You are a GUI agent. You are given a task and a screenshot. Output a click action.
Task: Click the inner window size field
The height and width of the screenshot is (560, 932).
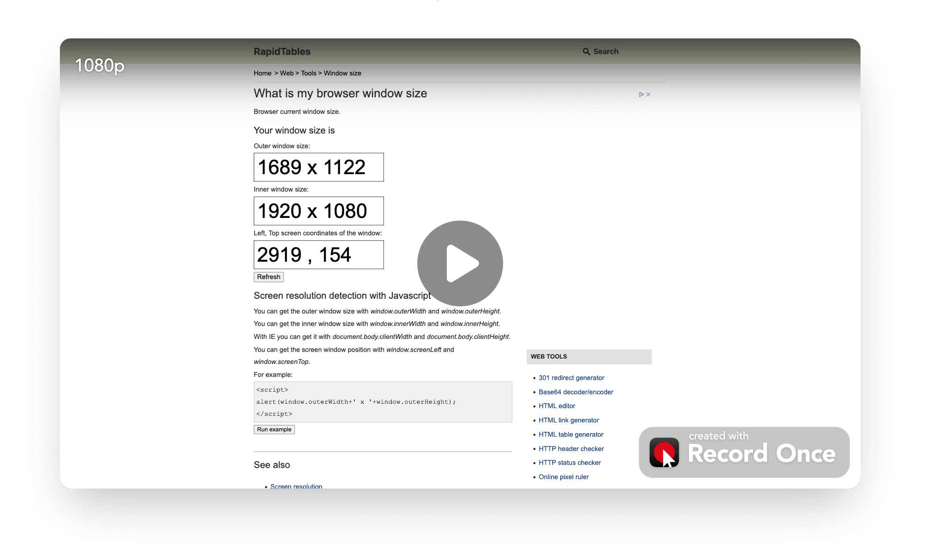(319, 211)
